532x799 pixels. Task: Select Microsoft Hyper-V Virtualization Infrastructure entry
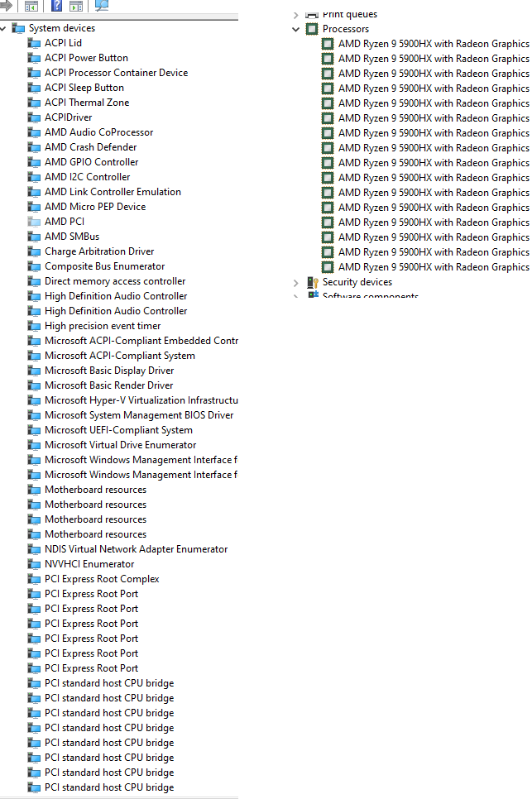coord(141,400)
